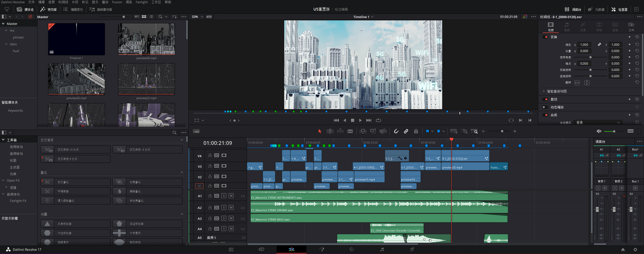Image resolution: width=644 pixels, height=254 pixels.
Task: Toggle auto select on track V3
Action: tap(217, 166)
